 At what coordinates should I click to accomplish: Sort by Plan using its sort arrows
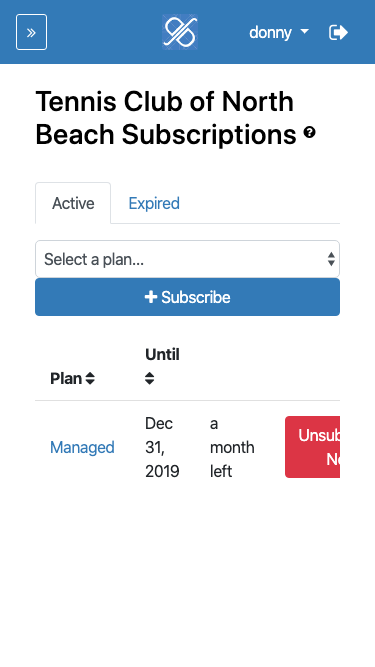click(x=90, y=378)
